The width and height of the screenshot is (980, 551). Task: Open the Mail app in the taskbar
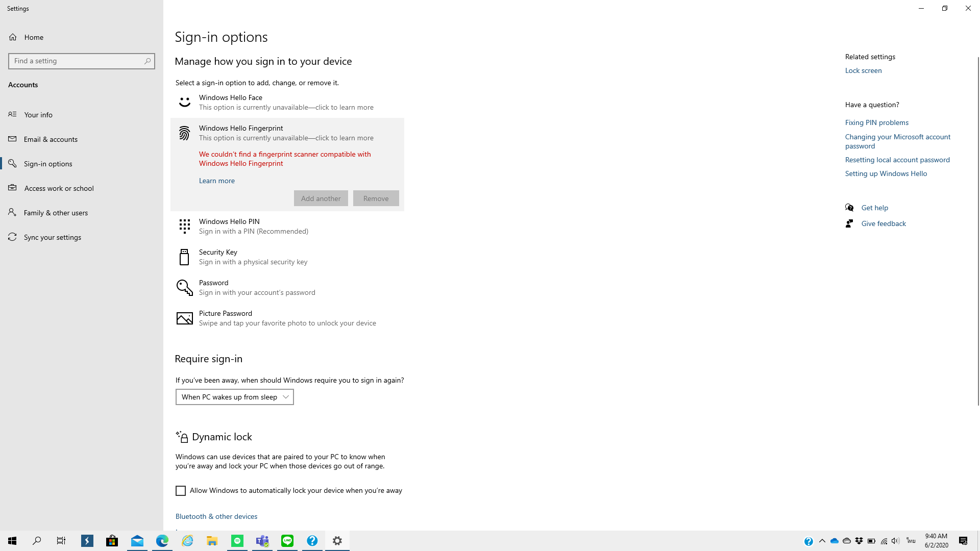[137, 541]
